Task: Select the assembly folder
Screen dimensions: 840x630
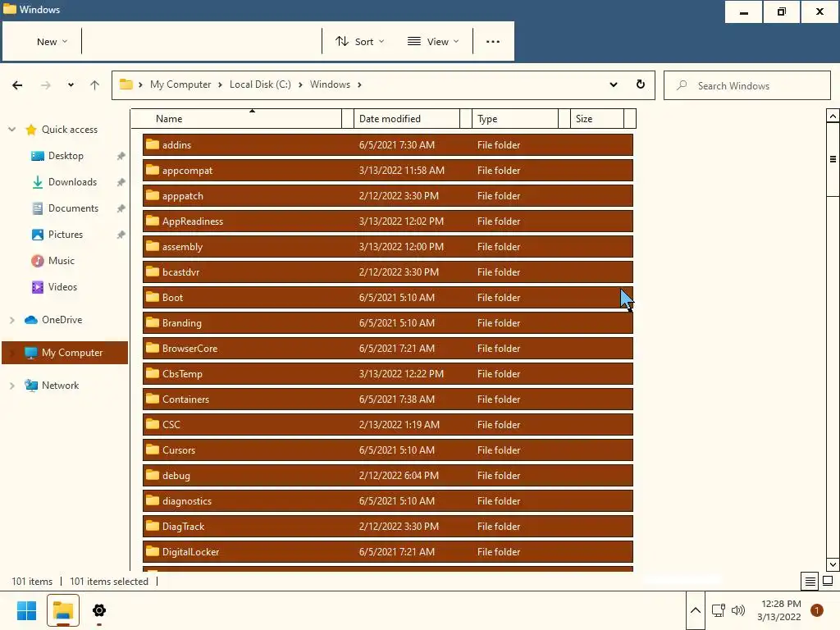Action: 388,246
